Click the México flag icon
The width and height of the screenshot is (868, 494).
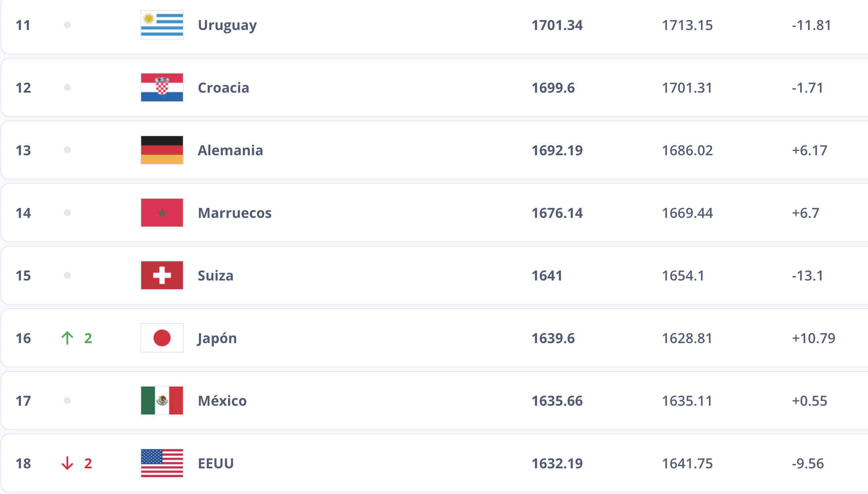[x=162, y=401]
